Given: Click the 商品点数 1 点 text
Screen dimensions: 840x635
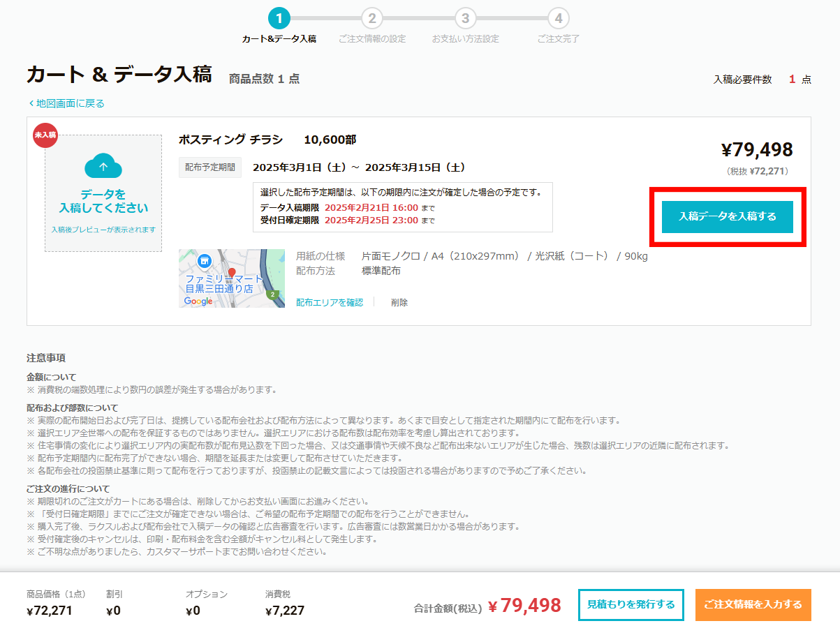Looking at the screenshot, I should (264, 79).
